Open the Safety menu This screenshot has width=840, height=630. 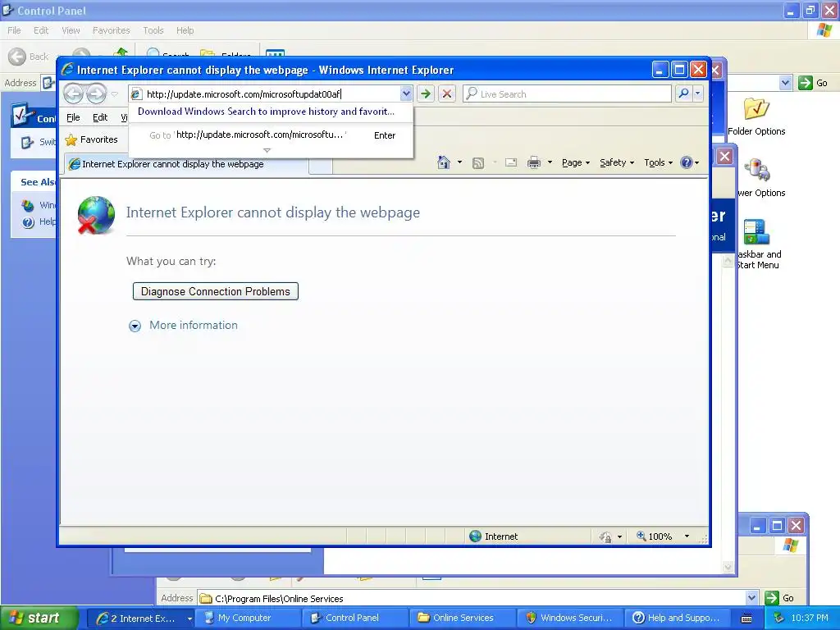617,162
